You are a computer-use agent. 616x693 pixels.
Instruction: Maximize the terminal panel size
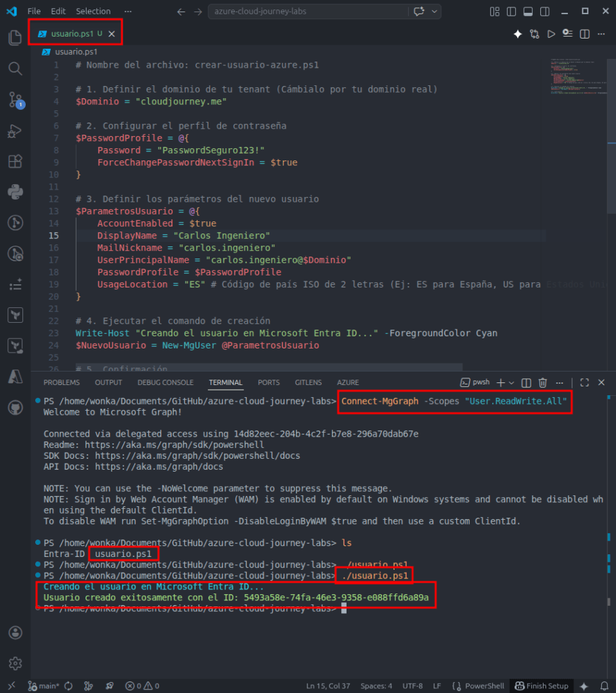click(x=584, y=382)
